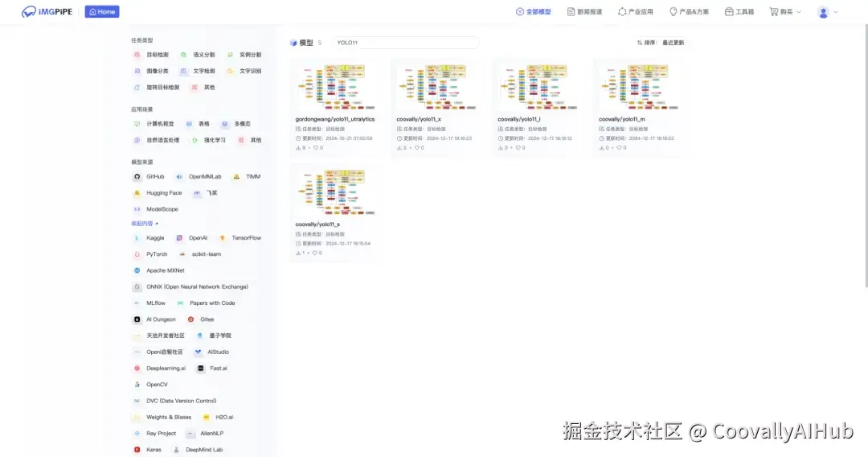Click the 实例分割 filter icon
868x457 pixels.
[230, 55]
